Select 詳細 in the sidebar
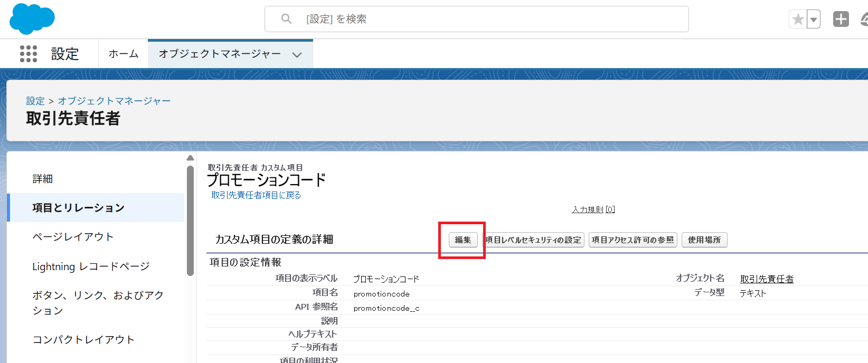 click(x=43, y=179)
